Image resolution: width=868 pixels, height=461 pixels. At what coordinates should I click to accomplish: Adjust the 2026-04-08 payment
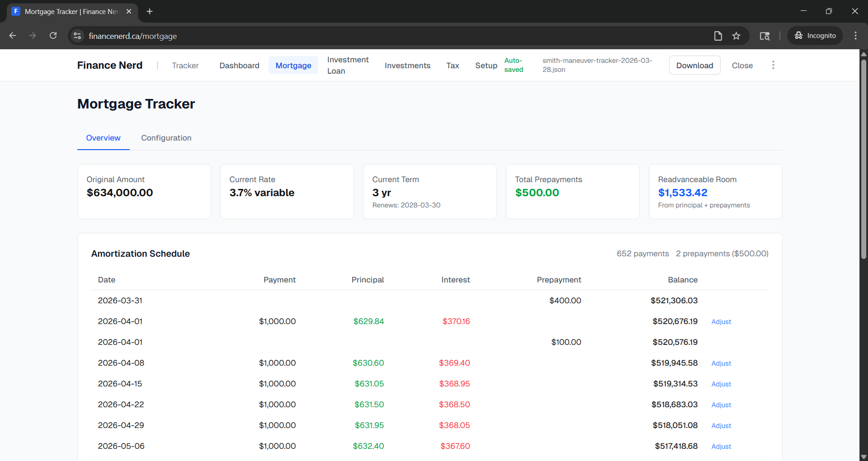click(721, 363)
